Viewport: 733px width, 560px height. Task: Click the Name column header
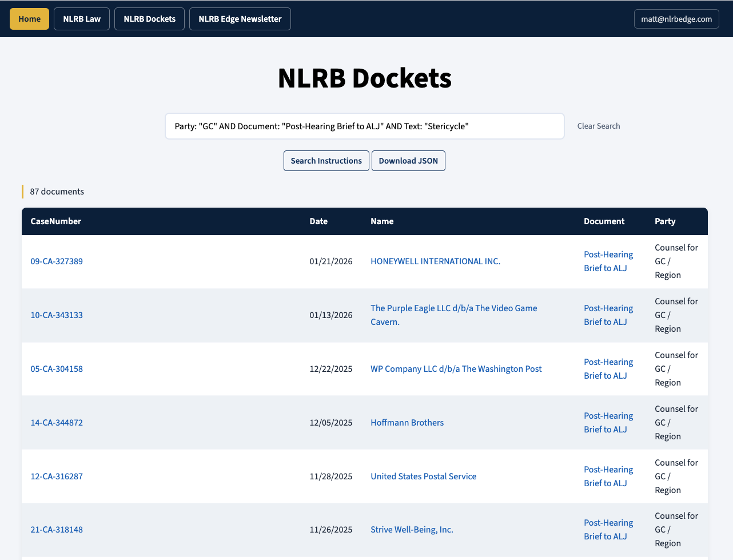[382, 221]
